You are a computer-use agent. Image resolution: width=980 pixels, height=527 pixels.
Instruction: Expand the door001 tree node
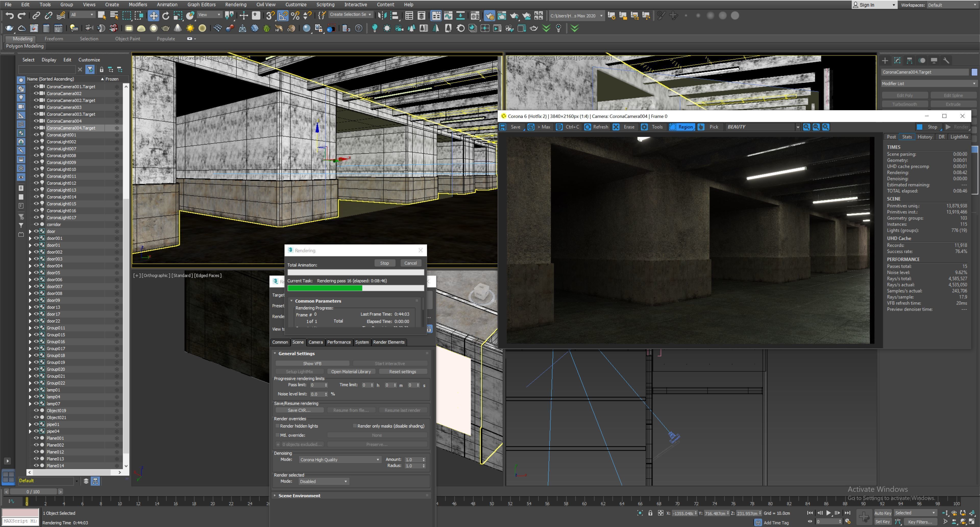30,238
